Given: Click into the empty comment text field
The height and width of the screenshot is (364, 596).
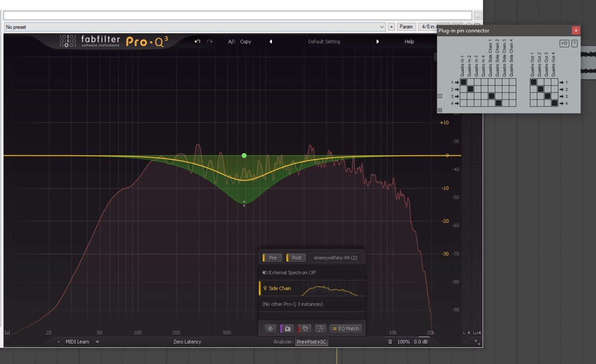Looking at the screenshot, I should point(237,16).
